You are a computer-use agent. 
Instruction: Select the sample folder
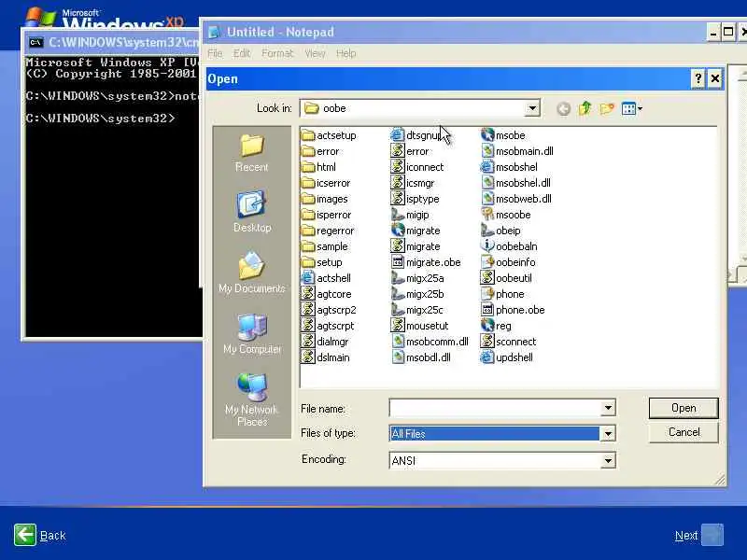pyautogui.click(x=325, y=246)
